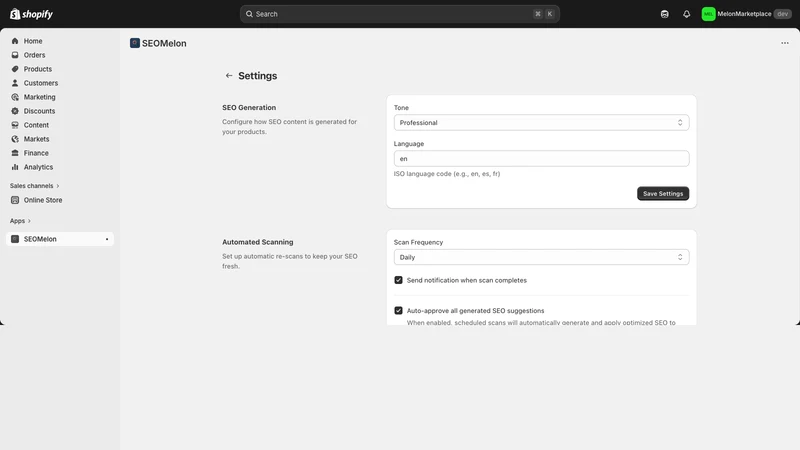Open the Sidekick assistant icon in top bar

coord(664,14)
